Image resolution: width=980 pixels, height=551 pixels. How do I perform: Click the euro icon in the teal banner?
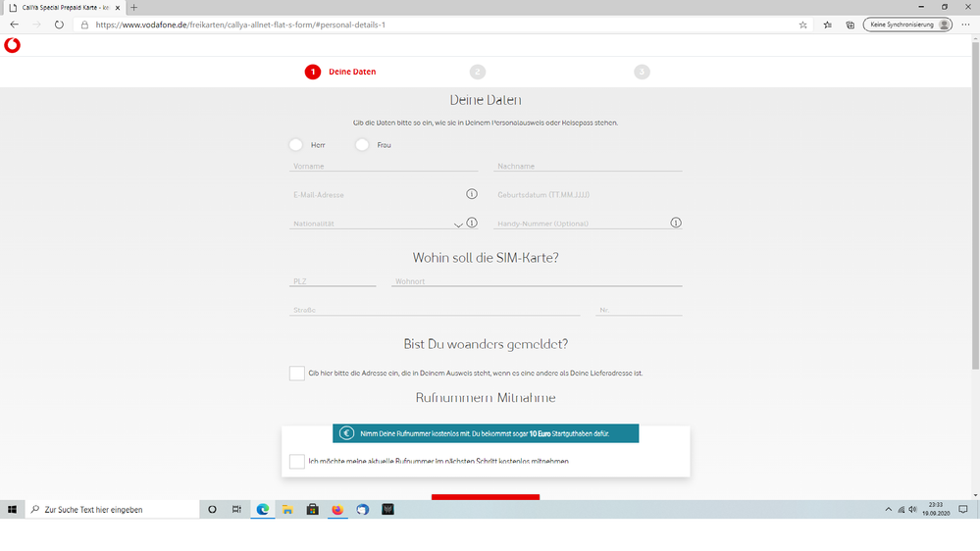click(347, 433)
